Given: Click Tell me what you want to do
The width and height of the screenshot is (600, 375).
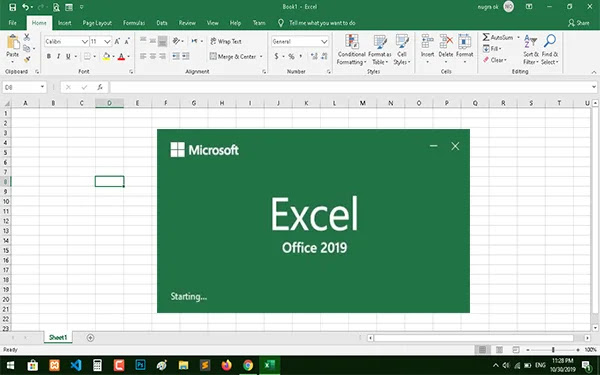Looking at the screenshot, I should pyautogui.click(x=322, y=23).
